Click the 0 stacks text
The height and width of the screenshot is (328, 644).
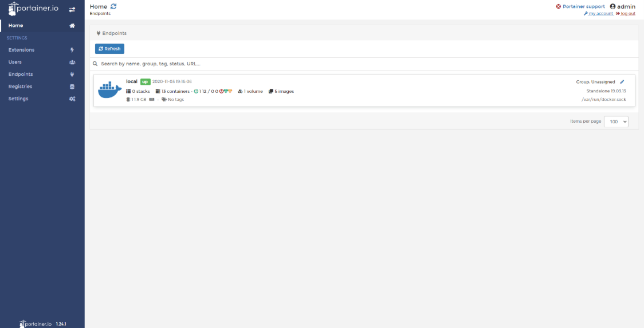click(141, 91)
